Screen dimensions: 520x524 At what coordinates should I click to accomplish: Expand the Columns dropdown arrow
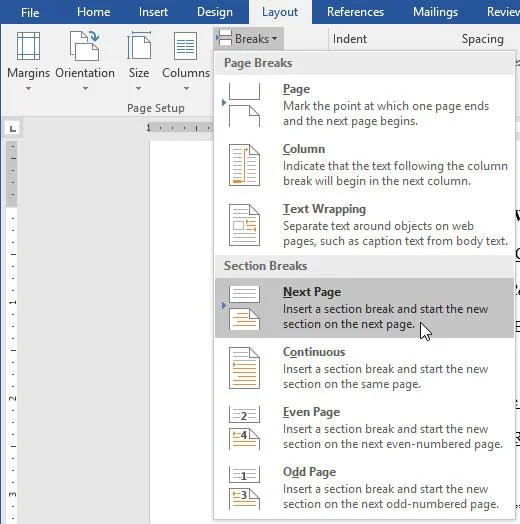tap(186, 89)
